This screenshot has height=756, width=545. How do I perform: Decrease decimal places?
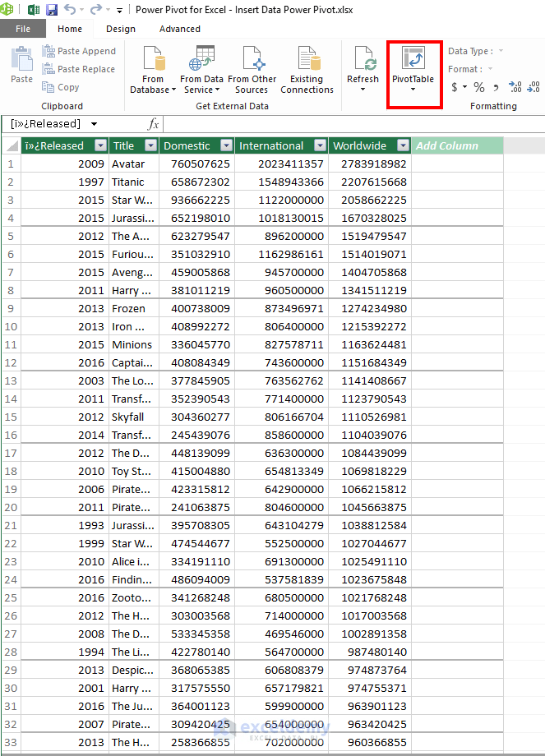pyautogui.click(x=533, y=87)
